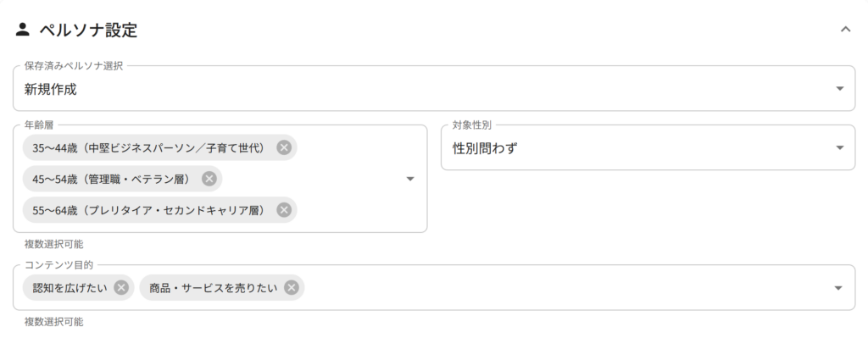
Task: Click the 45〜54歳 管理職・ベテラン層 chip label
Action: (113, 179)
